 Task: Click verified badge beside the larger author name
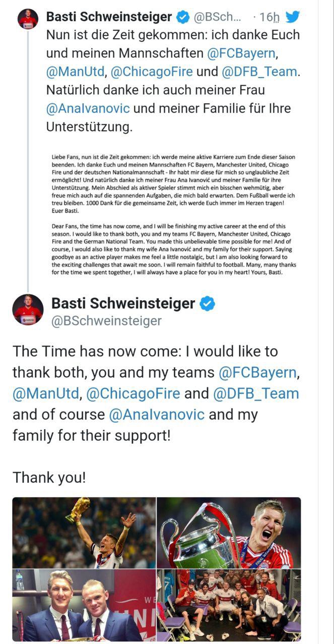click(208, 303)
